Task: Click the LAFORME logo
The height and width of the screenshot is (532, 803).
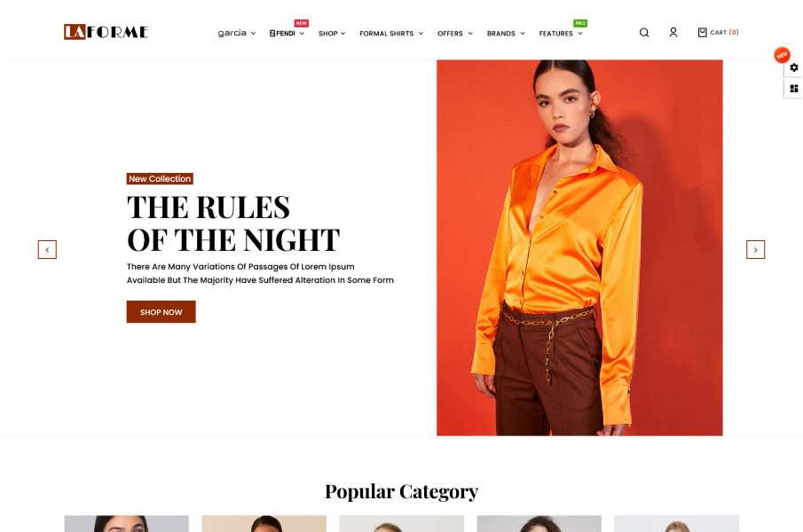Action: click(106, 32)
